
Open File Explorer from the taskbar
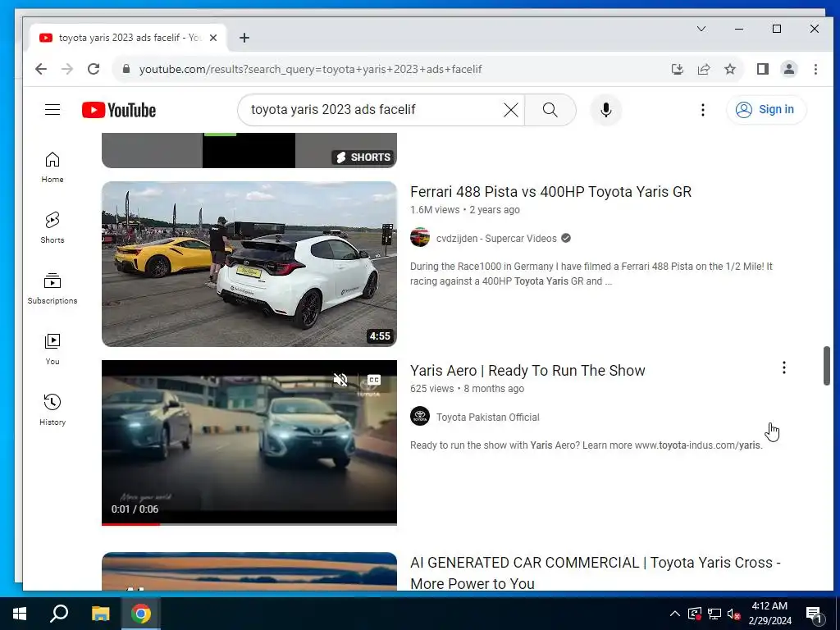pyautogui.click(x=100, y=614)
